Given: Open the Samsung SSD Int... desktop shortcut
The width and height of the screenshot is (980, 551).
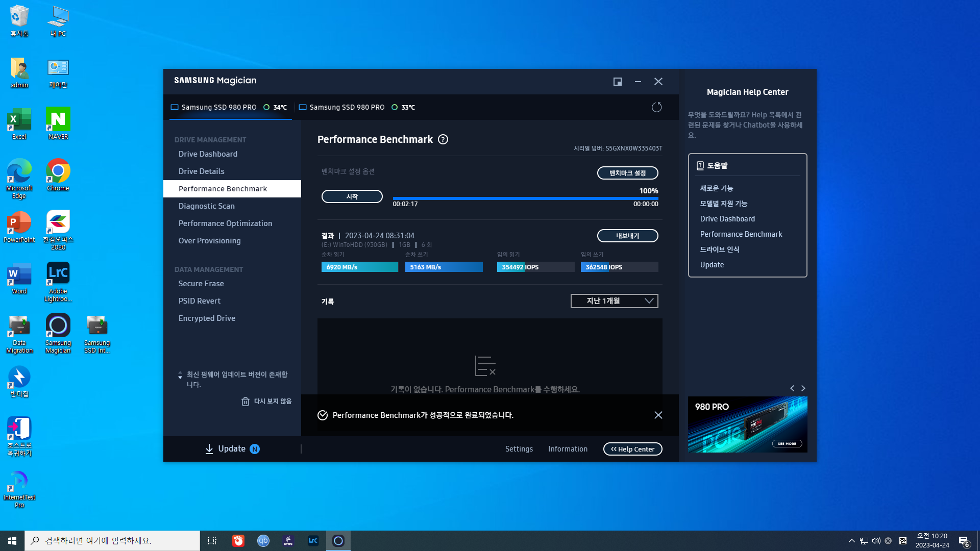Looking at the screenshot, I should point(97,334).
